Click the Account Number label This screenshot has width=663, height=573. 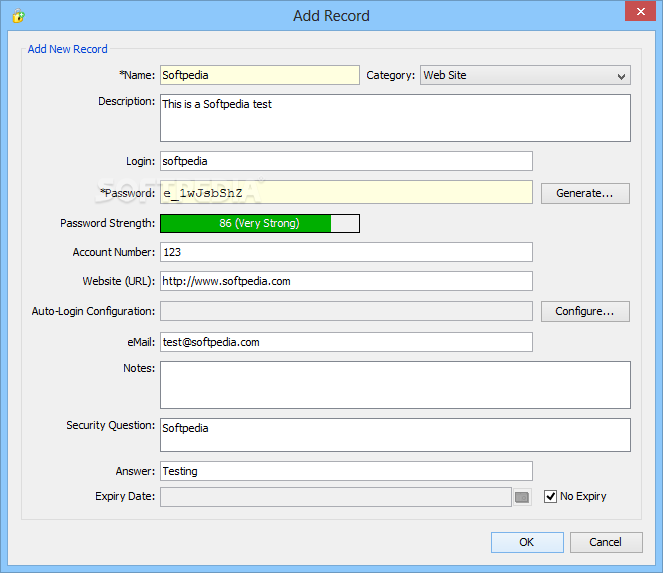coord(114,252)
